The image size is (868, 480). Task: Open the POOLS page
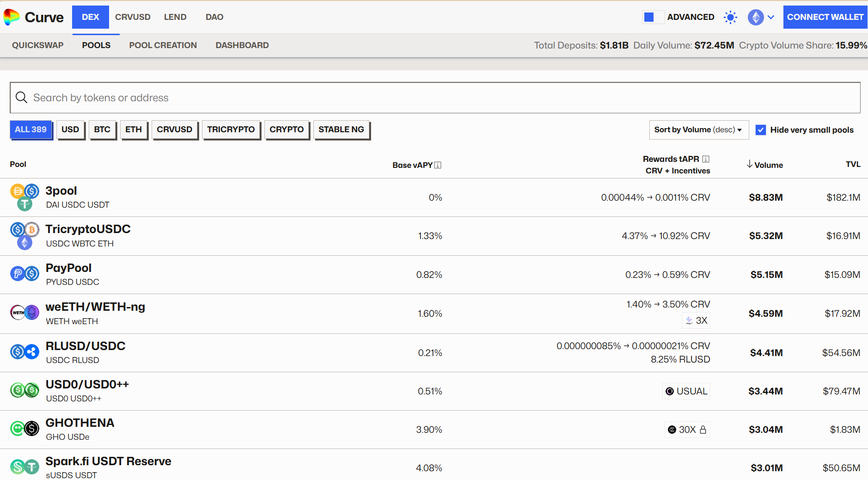tap(96, 45)
